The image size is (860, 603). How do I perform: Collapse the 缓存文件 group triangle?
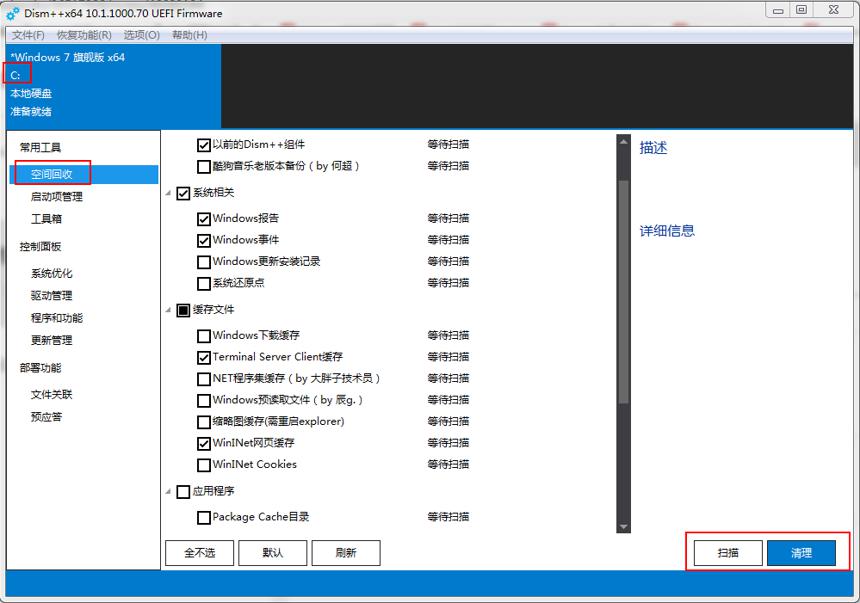point(168,311)
